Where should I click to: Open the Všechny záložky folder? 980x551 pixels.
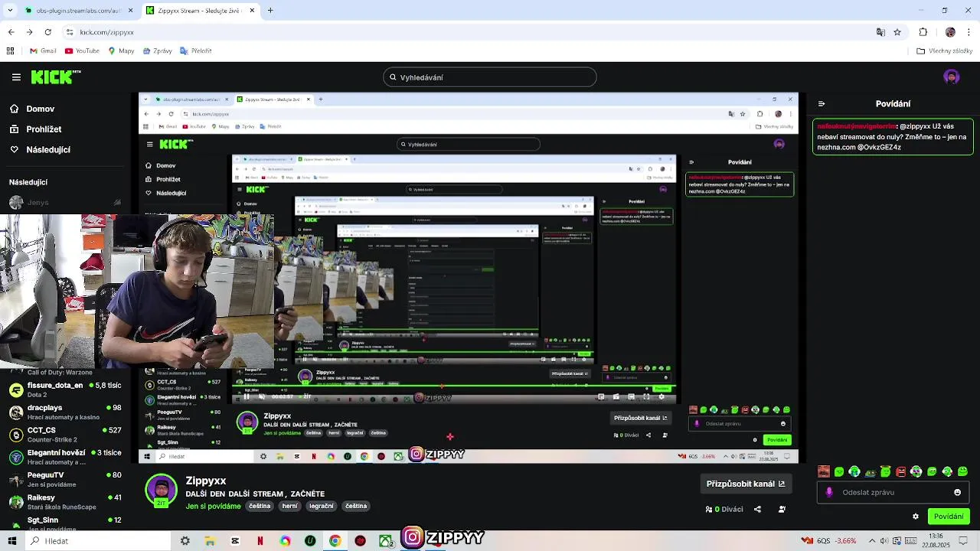click(945, 51)
